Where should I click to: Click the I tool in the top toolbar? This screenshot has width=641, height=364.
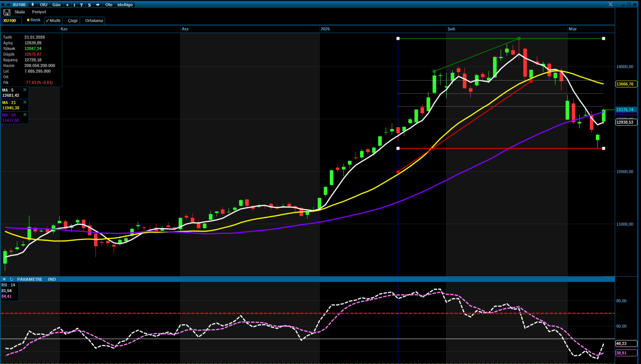[74, 5]
